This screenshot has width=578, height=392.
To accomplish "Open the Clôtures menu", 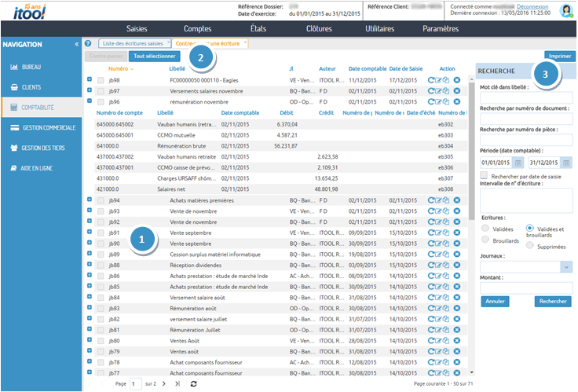I will [x=318, y=28].
